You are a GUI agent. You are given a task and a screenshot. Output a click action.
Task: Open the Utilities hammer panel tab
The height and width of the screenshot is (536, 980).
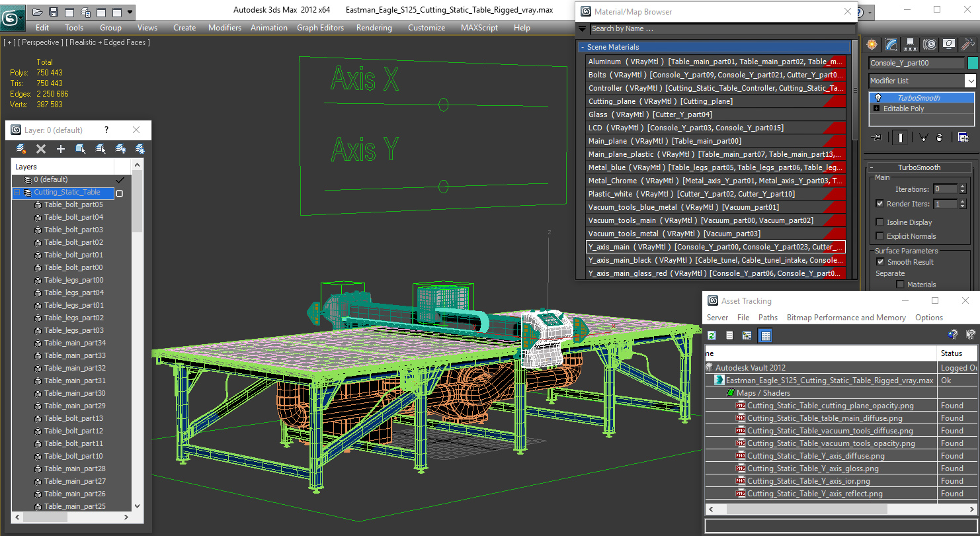click(x=968, y=44)
